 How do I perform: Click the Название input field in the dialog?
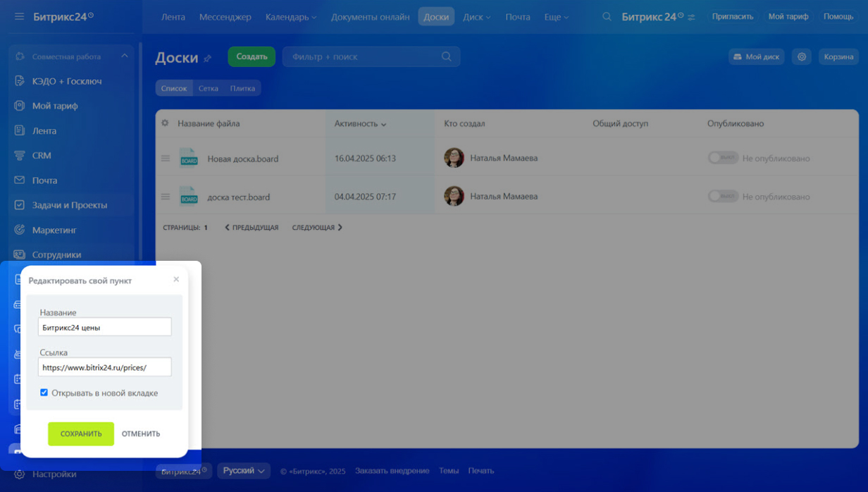[105, 327]
